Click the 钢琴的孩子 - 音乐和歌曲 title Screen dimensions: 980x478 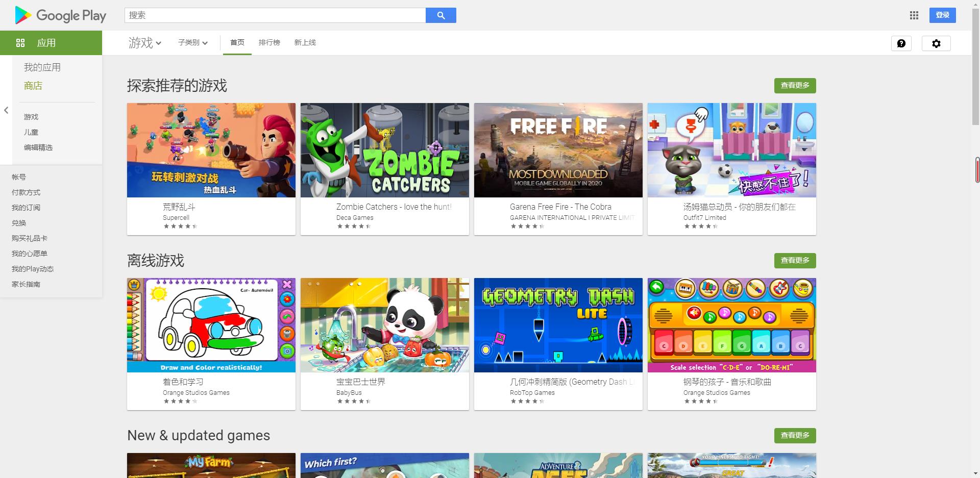point(727,382)
